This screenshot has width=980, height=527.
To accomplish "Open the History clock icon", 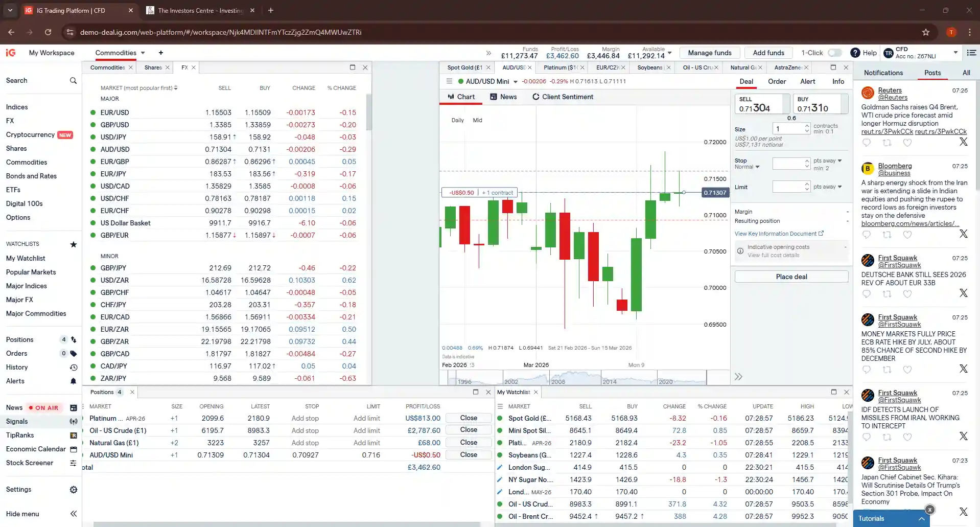I will [x=74, y=367].
